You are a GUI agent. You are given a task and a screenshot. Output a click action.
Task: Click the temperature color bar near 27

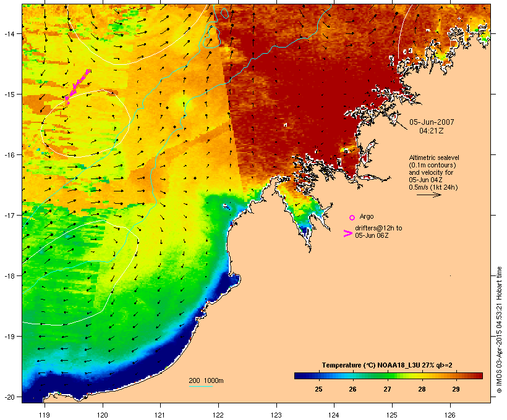pos(388,376)
